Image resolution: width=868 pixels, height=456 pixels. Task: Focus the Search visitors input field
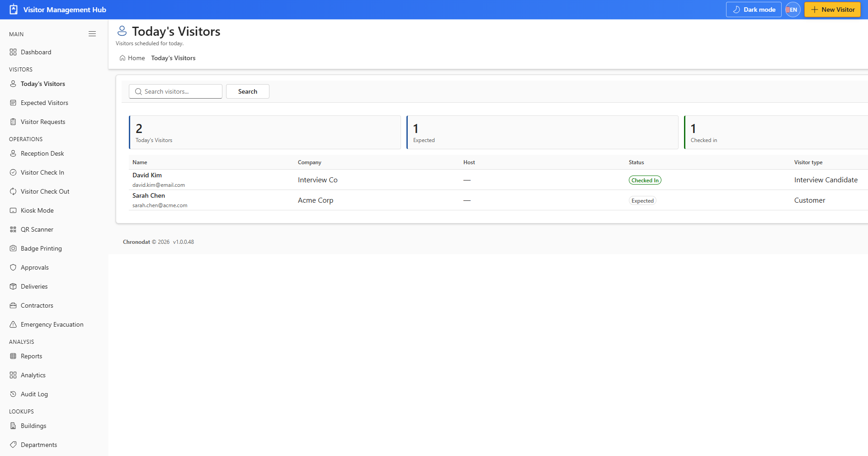point(175,91)
